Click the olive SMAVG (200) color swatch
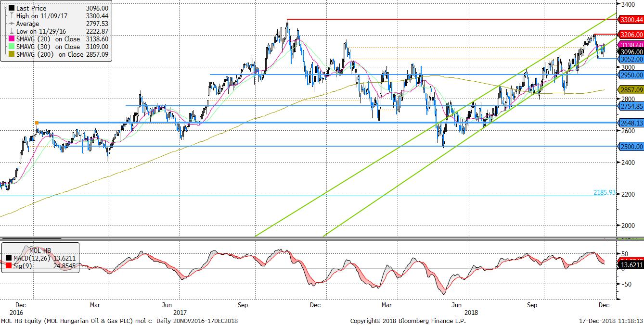Image resolution: width=644 pixels, height=325 pixels. coord(11,54)
